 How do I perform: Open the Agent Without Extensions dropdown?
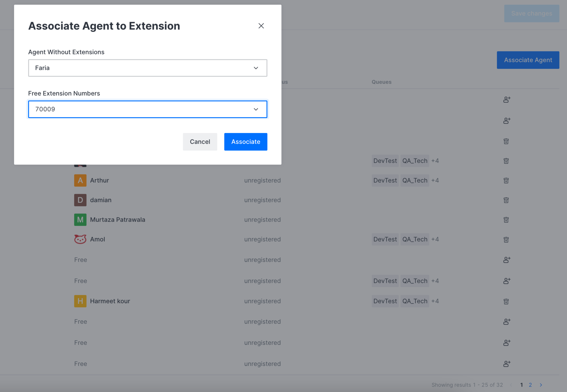click(x=147, y=68)
